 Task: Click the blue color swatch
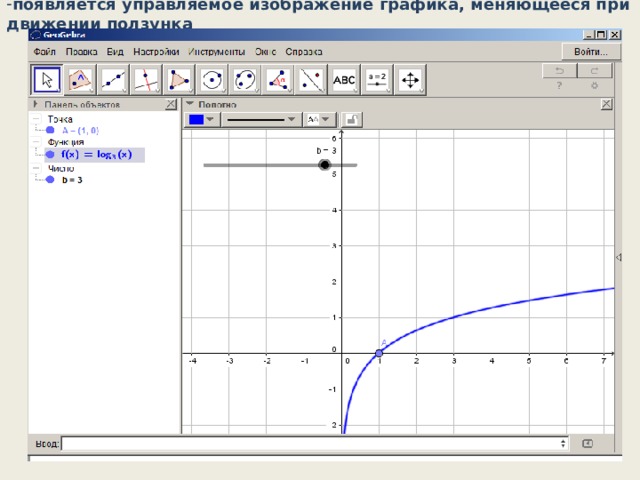[196, 120]
